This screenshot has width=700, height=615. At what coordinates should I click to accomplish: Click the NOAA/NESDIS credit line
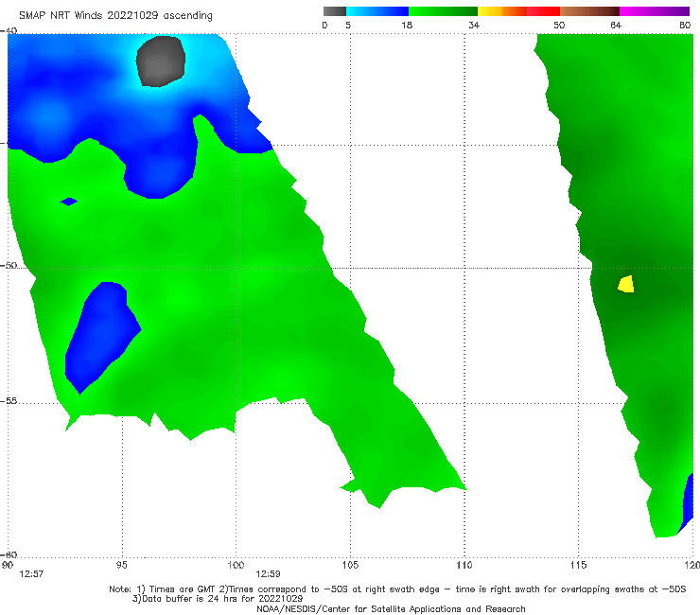(x=391, y=609)
